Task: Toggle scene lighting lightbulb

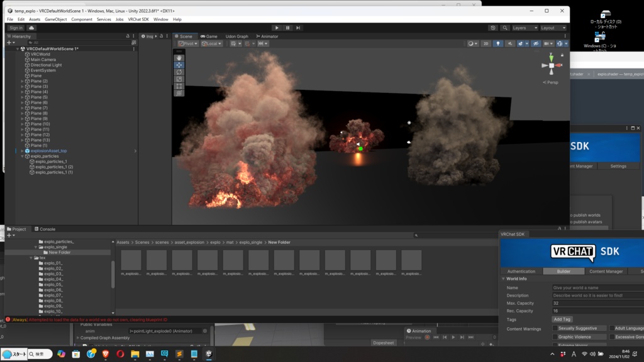Action: [498, 43]
